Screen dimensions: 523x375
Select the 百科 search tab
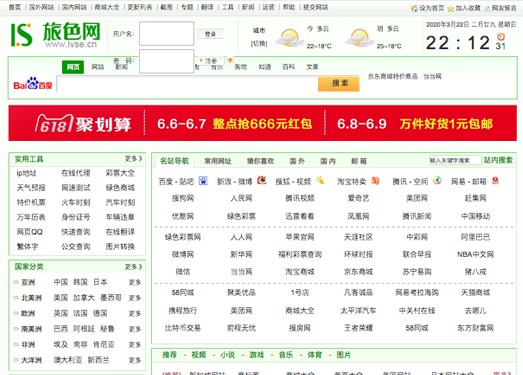(289, 67)
